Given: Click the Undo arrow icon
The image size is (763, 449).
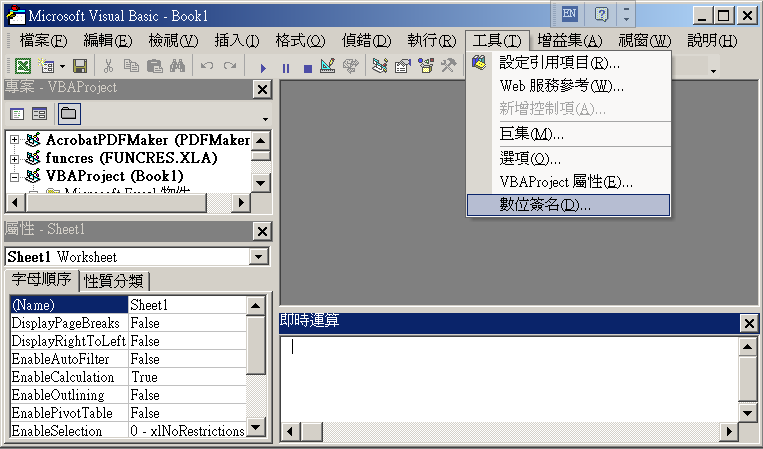Looking at the screenshot, I should click(x=207, y=66).
